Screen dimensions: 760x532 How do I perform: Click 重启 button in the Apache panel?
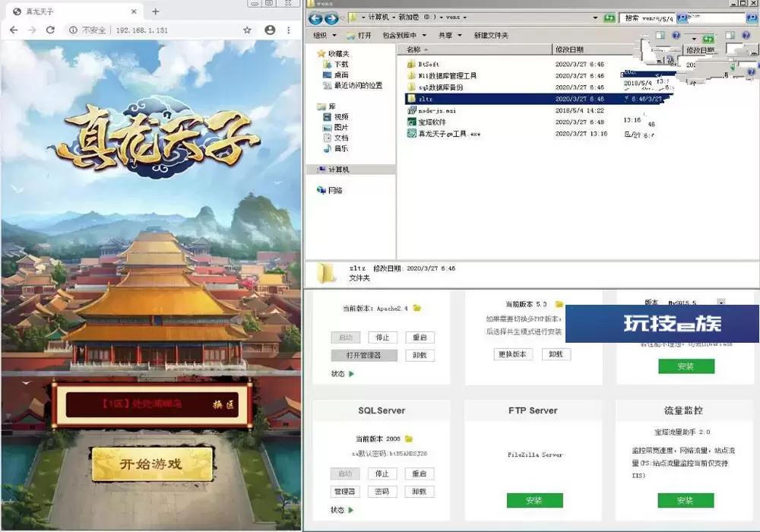click(420, 337)
